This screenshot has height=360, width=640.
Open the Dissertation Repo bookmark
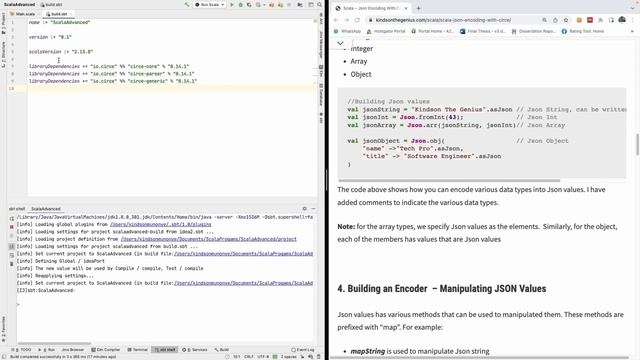[533, 31]
